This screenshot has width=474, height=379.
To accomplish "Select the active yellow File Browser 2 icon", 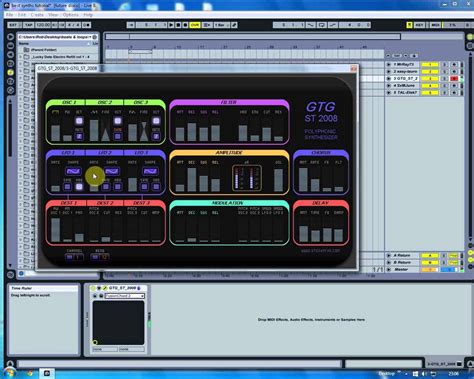I will (x=11, y=72).
